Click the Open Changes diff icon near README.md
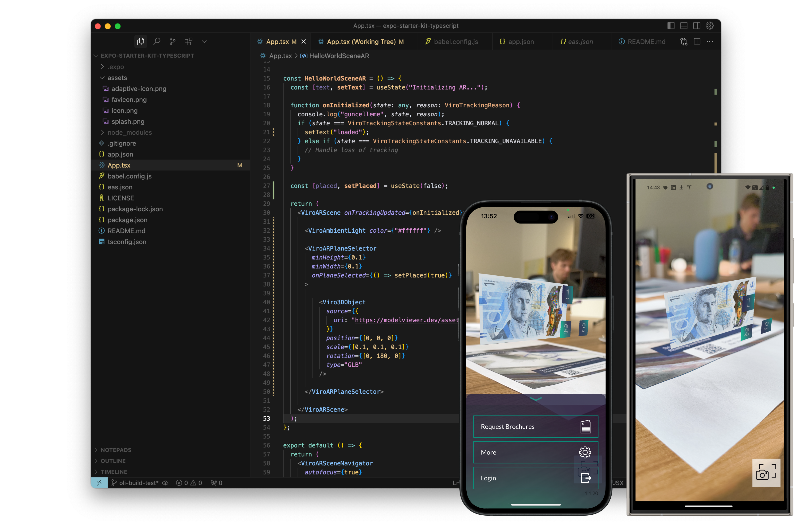 pos(684,41)
